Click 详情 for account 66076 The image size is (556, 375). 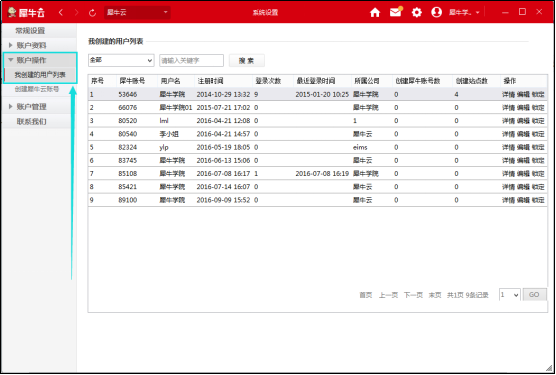508,107
